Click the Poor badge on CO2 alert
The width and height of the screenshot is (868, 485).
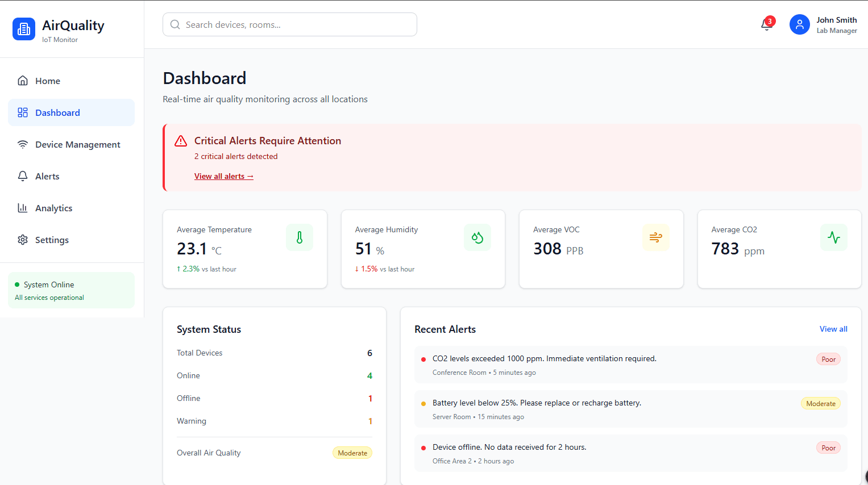pos(828,359)
